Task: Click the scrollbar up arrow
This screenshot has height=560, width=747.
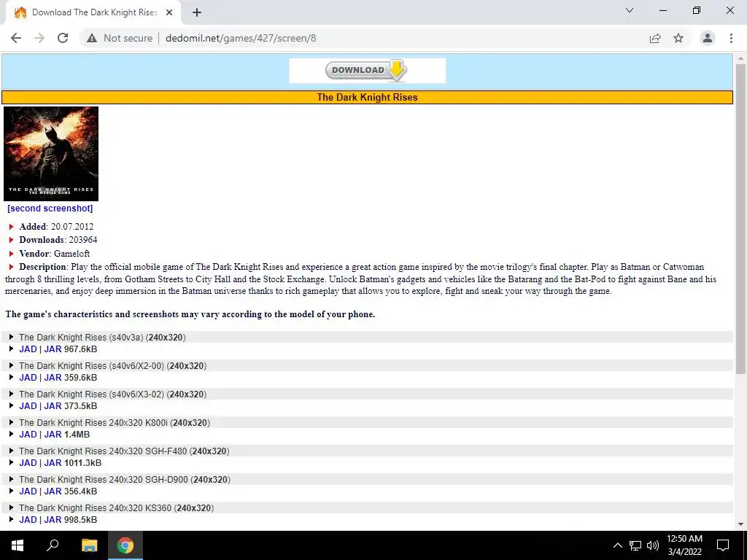Action: coord(740,58)
